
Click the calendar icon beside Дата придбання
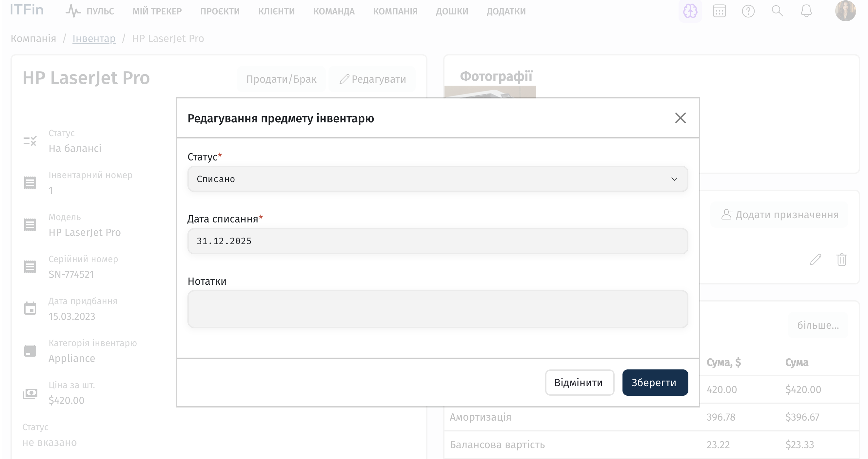pyautogui.click(x=30, y=308)
